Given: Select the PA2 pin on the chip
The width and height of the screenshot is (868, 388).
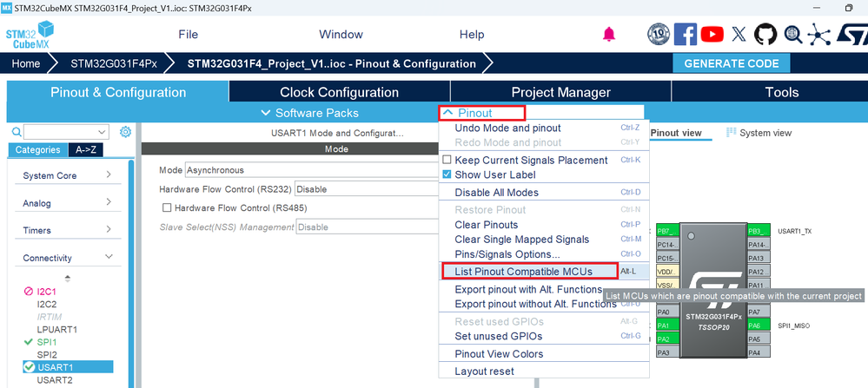Looking at the screenshot, I should [x=666, y=339].
